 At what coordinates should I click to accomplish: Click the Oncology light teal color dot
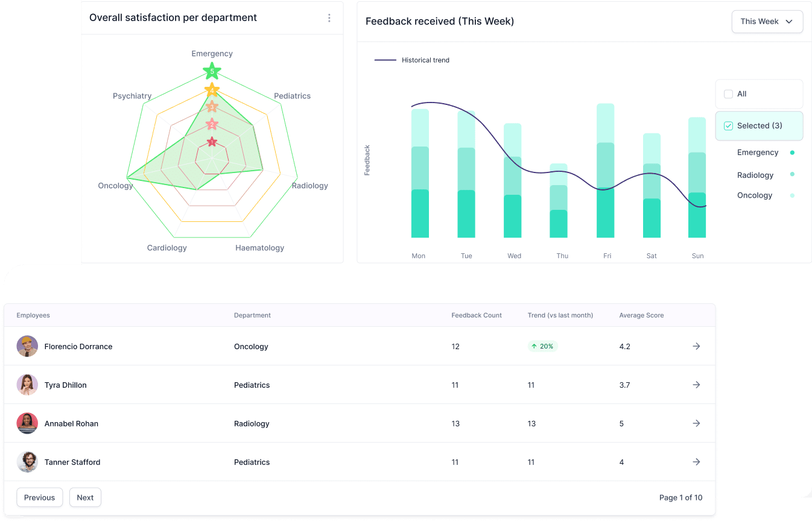pyautogui.click(x=792, y=195)
